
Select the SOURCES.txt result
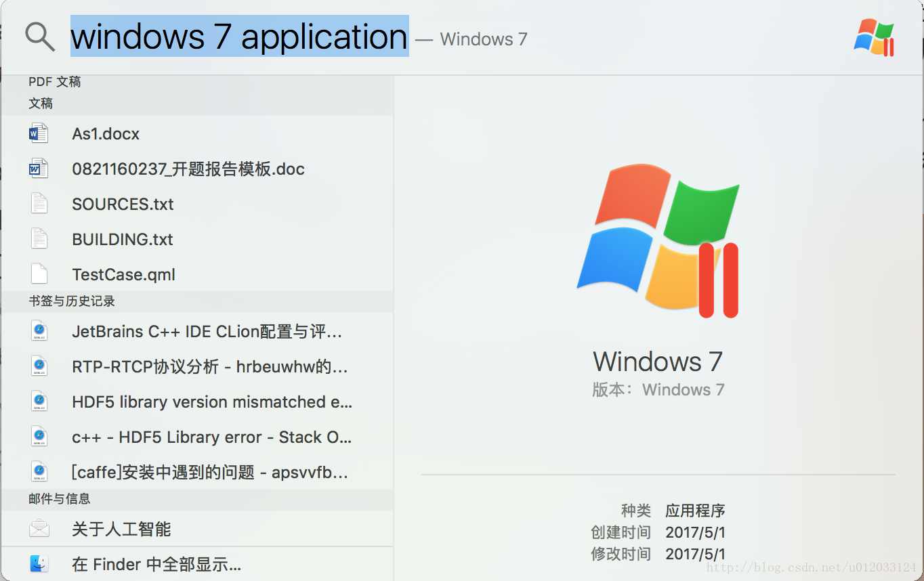[x=197, y=204]
